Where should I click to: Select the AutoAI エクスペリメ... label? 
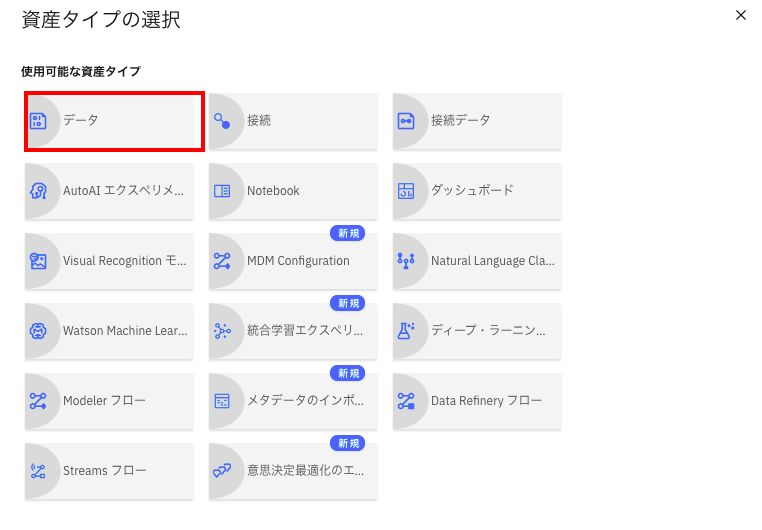[x=123, y=190]
